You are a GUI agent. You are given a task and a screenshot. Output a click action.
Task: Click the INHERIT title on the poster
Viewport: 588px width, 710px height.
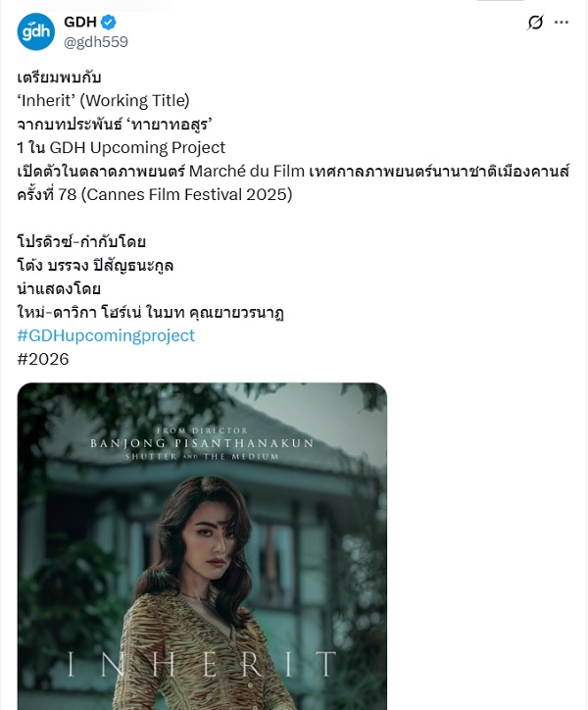[202, 664]
